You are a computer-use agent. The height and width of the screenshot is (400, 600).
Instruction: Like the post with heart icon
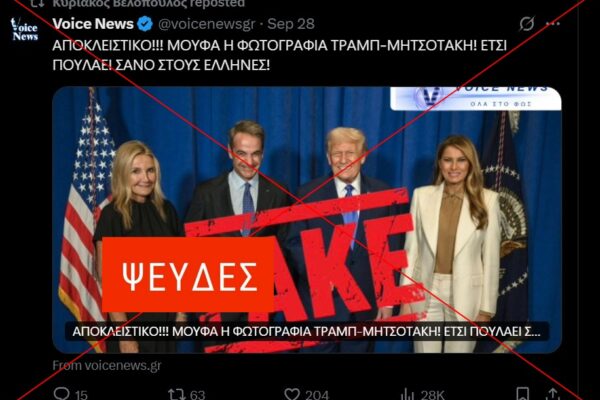(292, 394)
